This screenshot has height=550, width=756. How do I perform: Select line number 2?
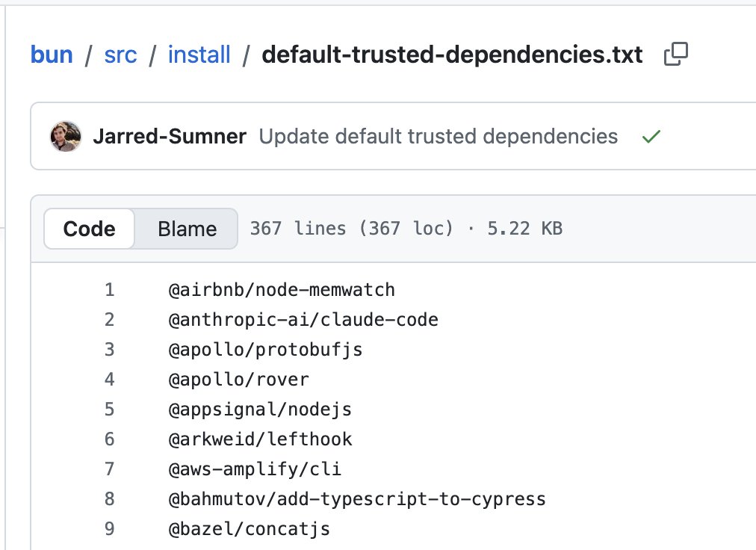[x=110, y=319]
